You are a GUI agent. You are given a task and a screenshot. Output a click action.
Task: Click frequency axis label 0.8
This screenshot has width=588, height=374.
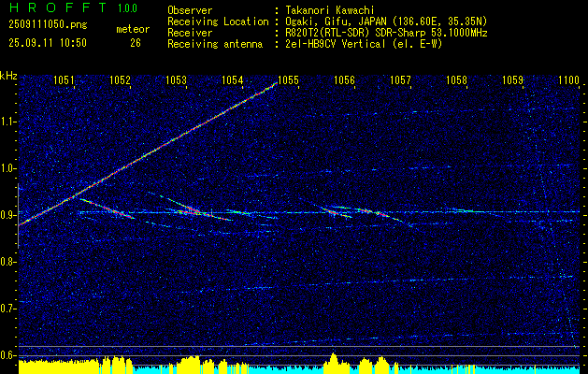point(7,262)
